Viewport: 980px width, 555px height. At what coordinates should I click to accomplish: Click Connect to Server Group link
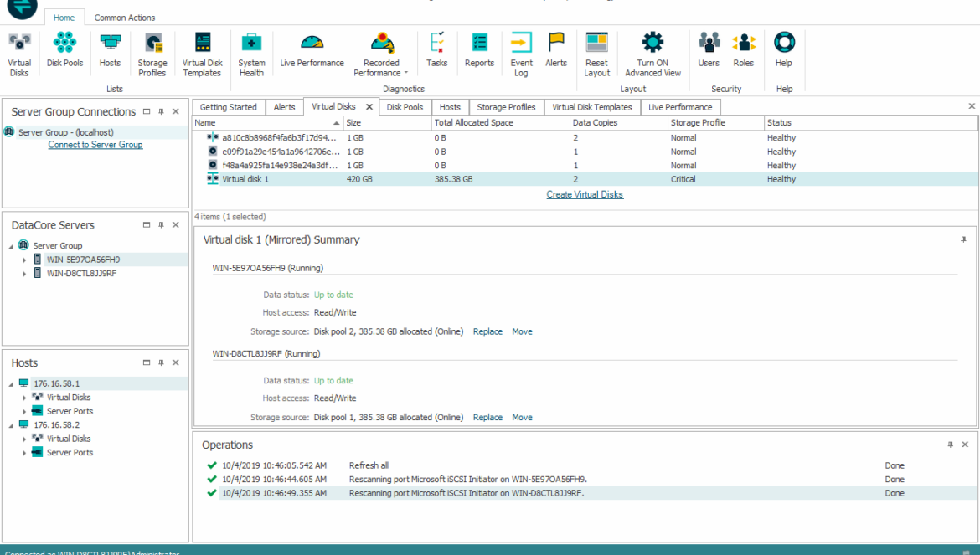95,145
